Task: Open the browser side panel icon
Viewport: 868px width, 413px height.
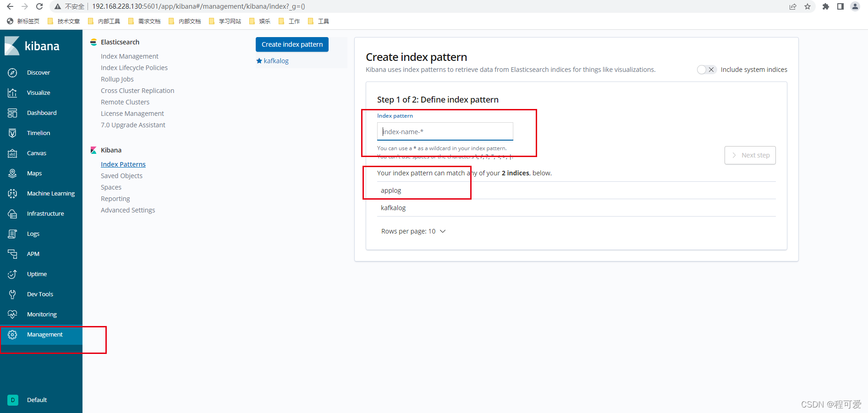Action: pyautogui.click(x=841, y=6)
